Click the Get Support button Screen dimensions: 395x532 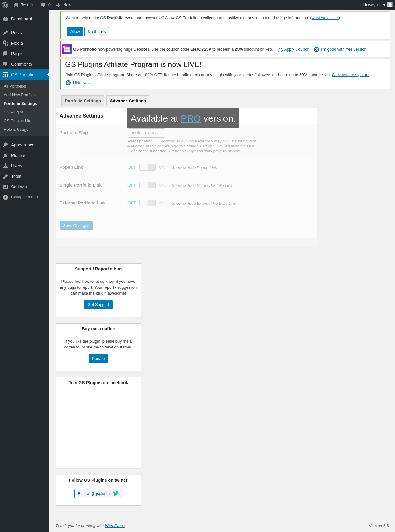pyautogui.click(x=98, y=305)
